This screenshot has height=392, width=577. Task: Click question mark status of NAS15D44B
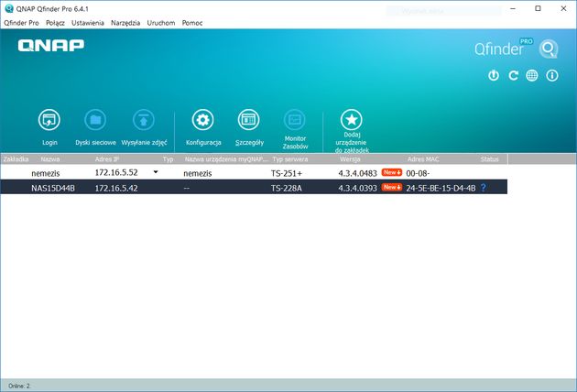click(x=484, y=188)
